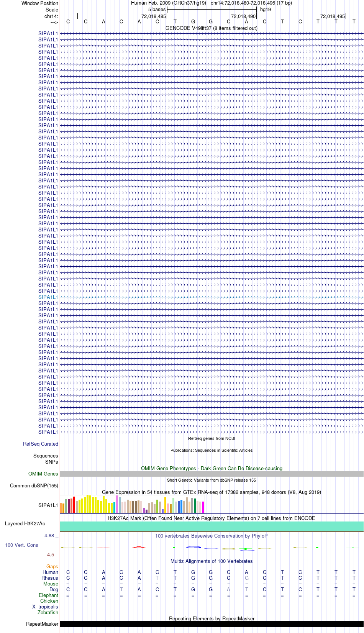
Task: Click the bright red bar in GTEx chart
Action: click(x=74, y=505)
